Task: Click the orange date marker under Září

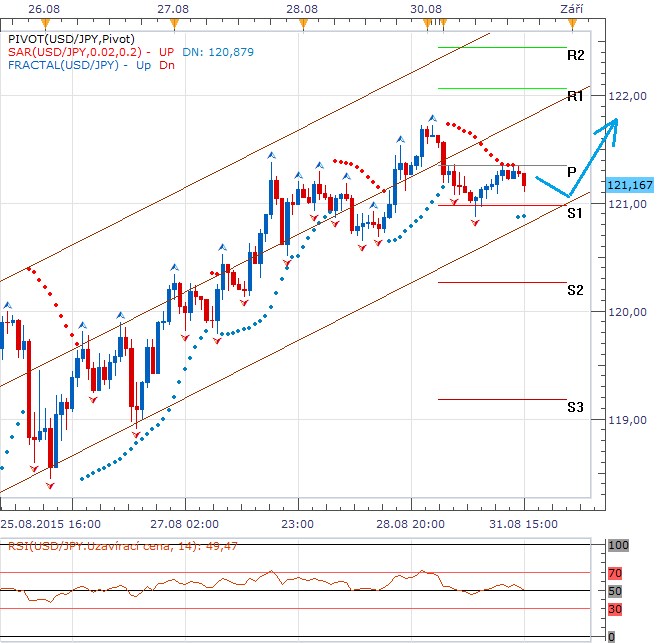Action: [570, 21]
